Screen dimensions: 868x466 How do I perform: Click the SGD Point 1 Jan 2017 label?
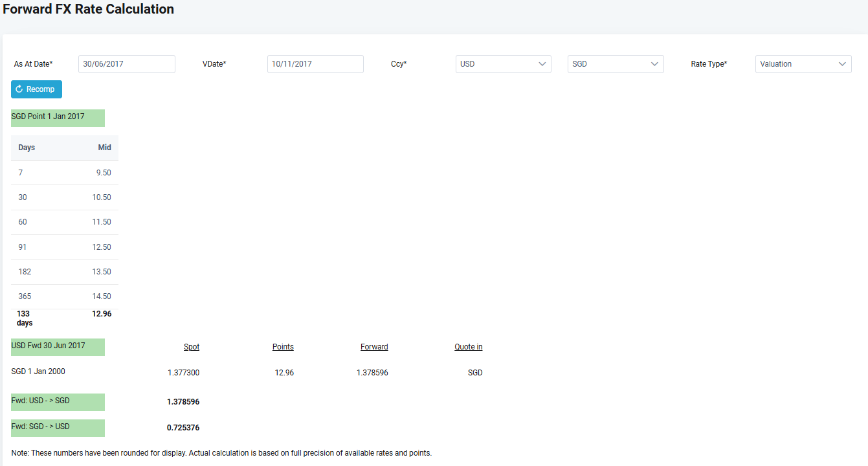click(x=48, y=116)
